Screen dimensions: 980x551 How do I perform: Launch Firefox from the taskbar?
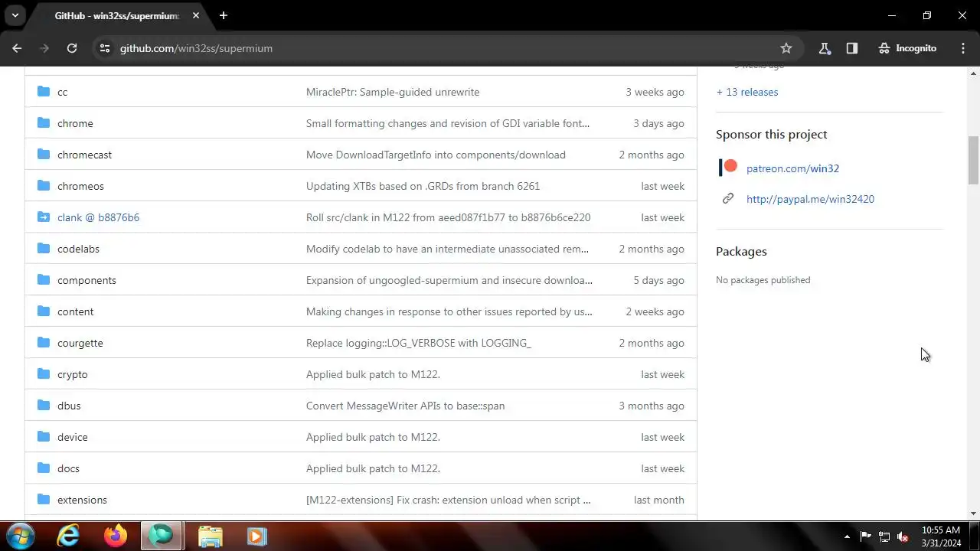(116, 536)
